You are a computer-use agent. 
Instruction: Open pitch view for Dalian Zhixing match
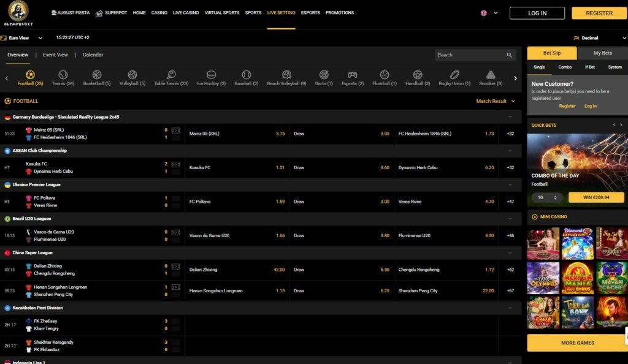tap(175, 267)
